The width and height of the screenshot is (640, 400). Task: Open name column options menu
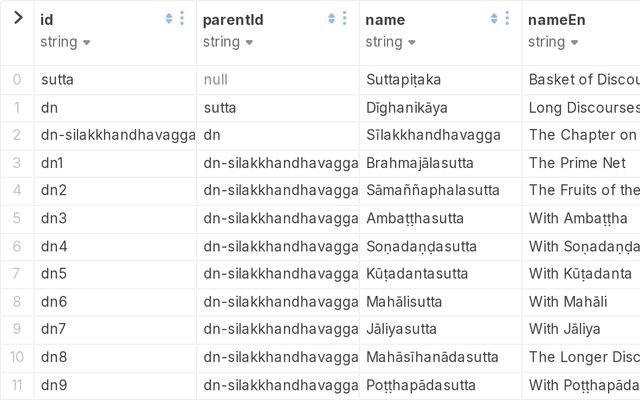tap(507, 18)
